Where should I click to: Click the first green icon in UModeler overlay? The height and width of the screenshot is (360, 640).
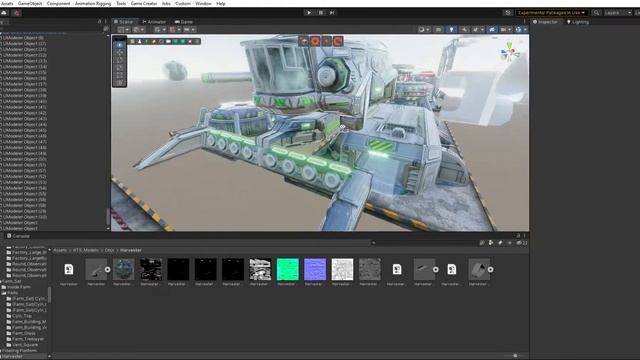(176, 41)
